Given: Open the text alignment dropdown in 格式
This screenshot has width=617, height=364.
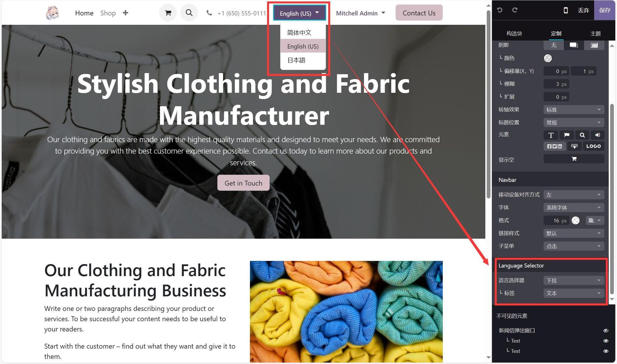Looking at the screenshot, I should pos(595,220).
